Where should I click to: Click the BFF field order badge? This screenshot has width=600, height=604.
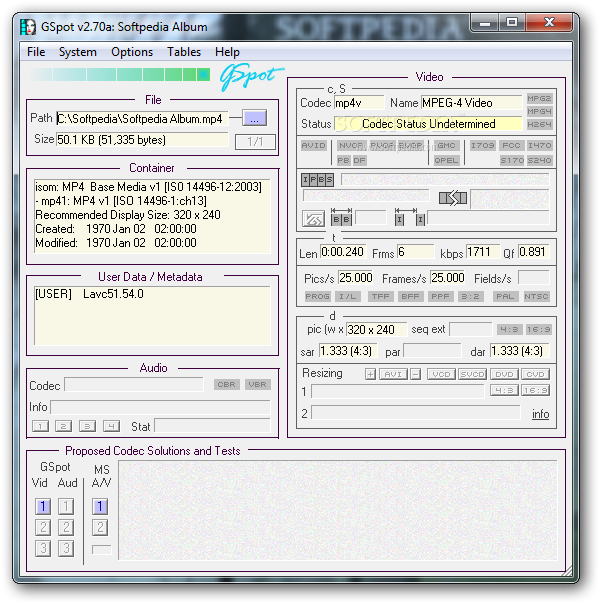point(410,297)
